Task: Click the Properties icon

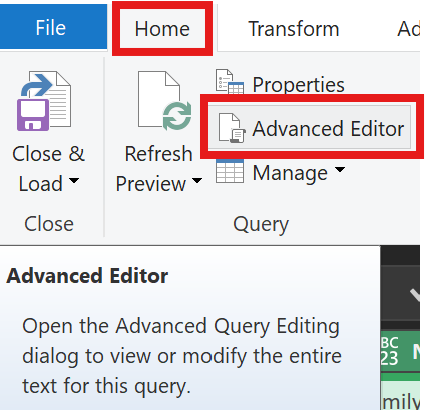Action: point(230,82)
